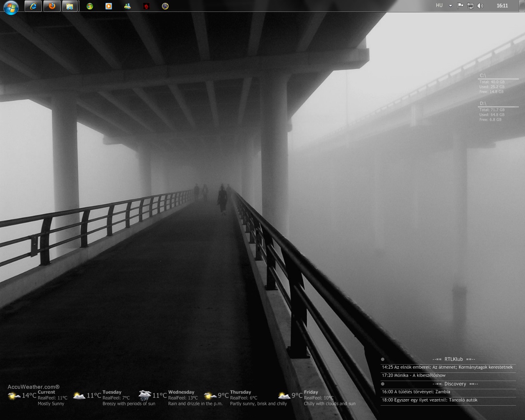The image size is (525, 420).
Task: Open the Windows Start orb
Action: (11, 7)
